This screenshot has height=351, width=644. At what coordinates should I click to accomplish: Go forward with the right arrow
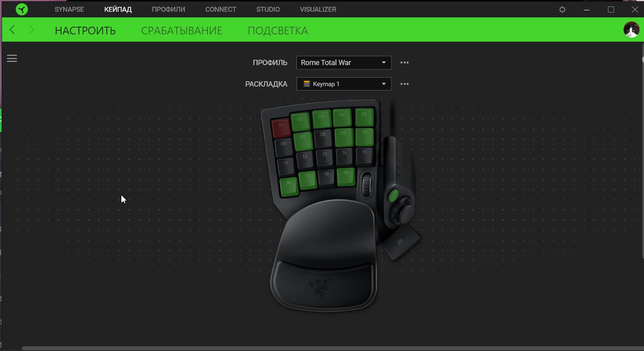click(x=32, y=30)
